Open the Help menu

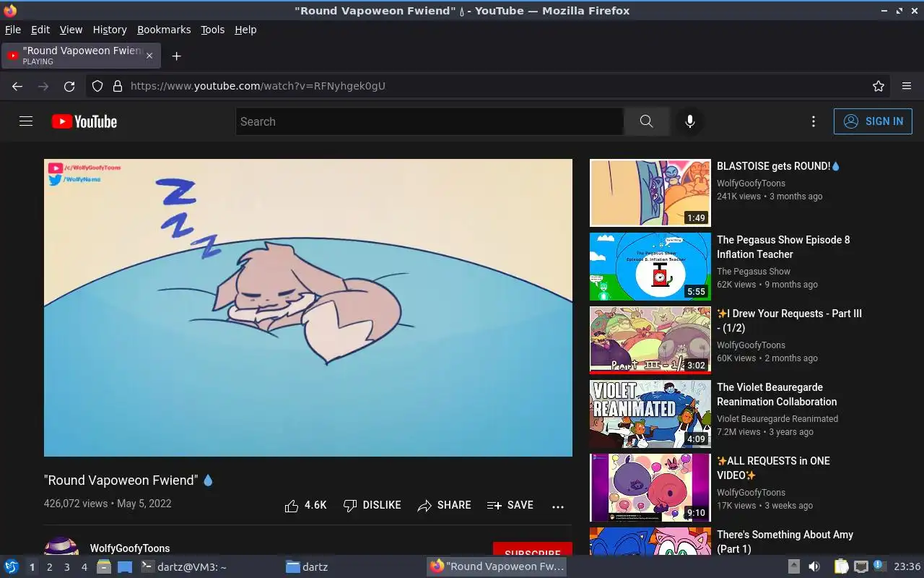tap(245, 30)
